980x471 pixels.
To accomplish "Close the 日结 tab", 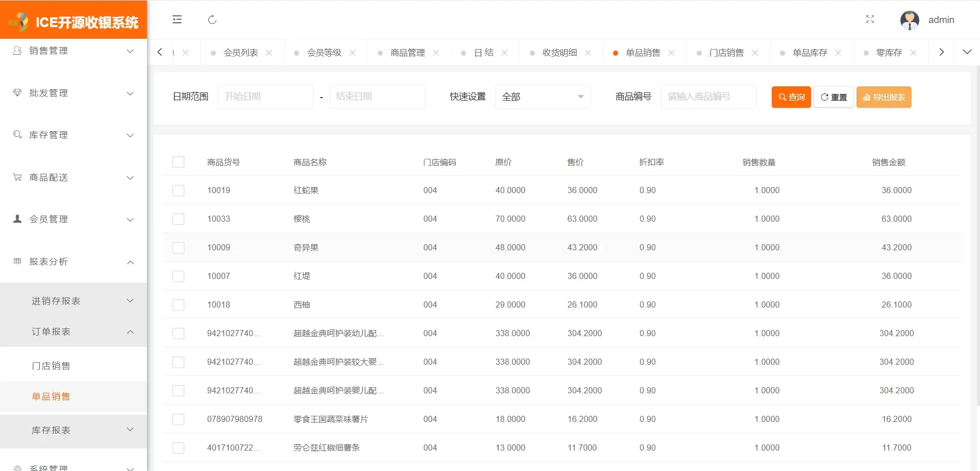I will tap(504, 53).
